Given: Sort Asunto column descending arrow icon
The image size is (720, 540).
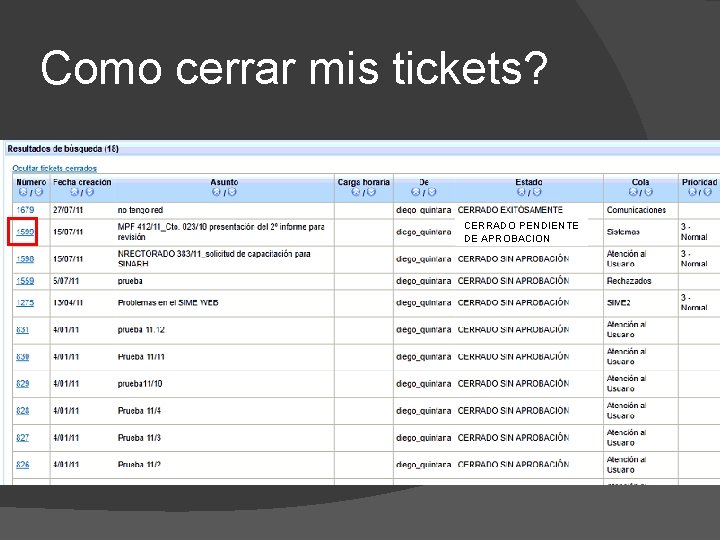Looking at the screenshot, I should [x=232, y=192].
